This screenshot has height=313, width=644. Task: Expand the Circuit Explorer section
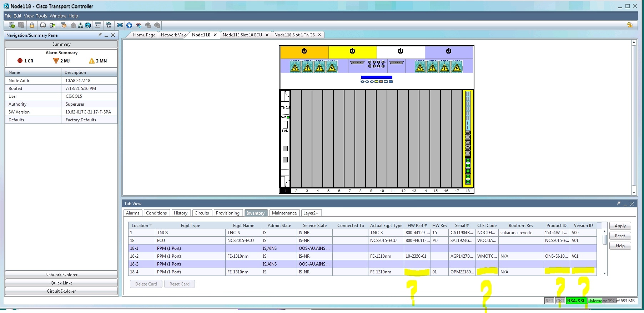coord(61,291)
